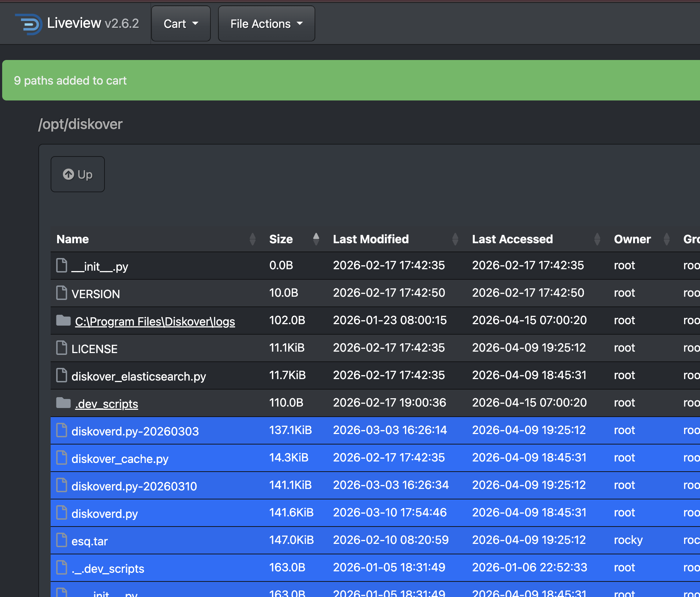Go up one directory with Up button

78,174
